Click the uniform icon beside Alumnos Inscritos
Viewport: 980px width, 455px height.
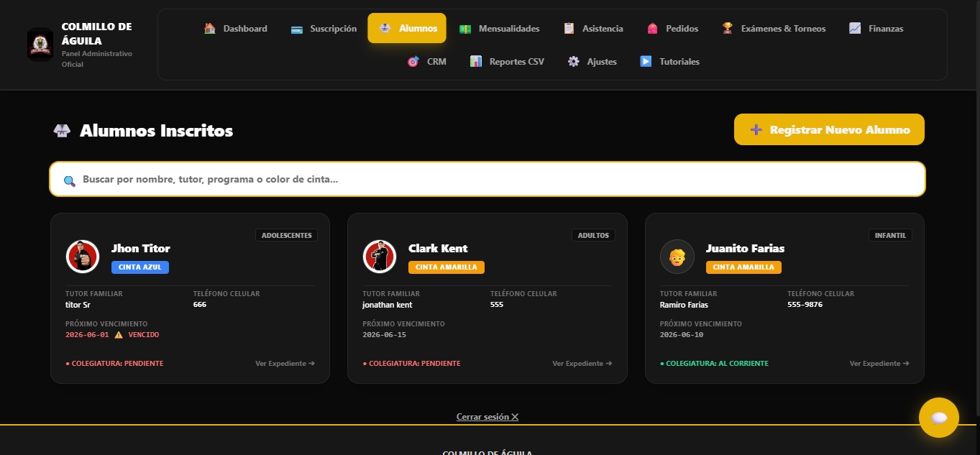(62, 131)
